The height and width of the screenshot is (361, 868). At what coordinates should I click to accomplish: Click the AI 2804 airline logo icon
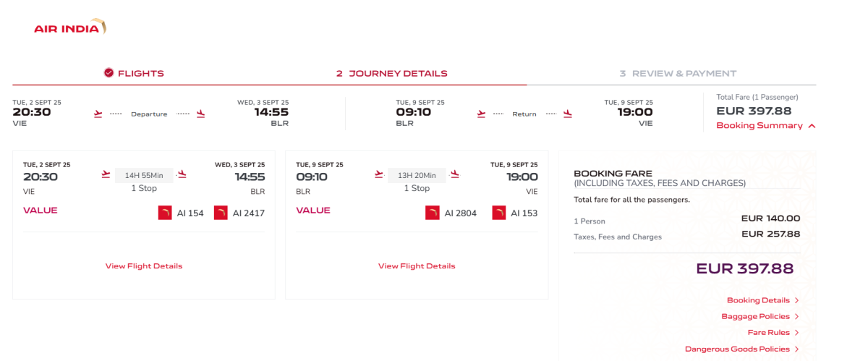click(432, 213)
